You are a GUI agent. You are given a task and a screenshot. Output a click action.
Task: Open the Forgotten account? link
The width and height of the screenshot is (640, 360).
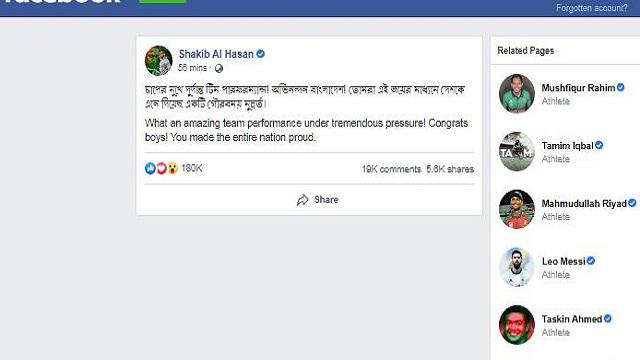[x=591, y=8]
